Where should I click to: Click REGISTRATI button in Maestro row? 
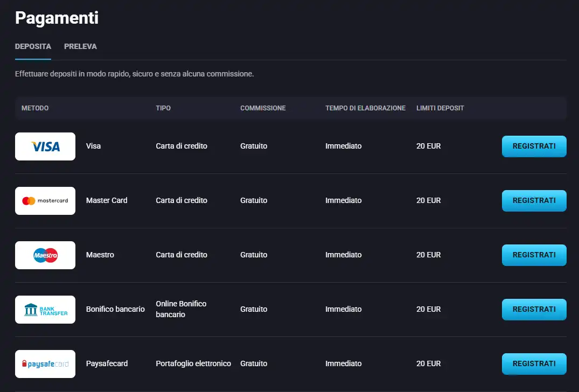534,255
